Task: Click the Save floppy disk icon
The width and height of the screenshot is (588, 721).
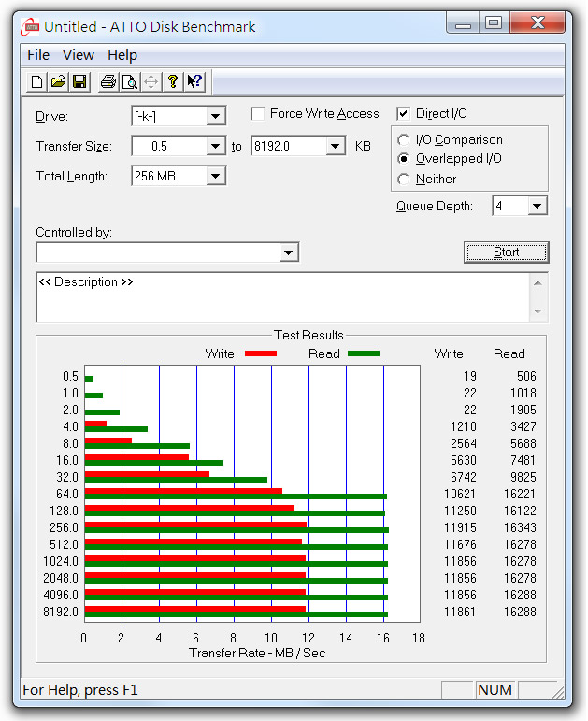Action: coord(79,82)
